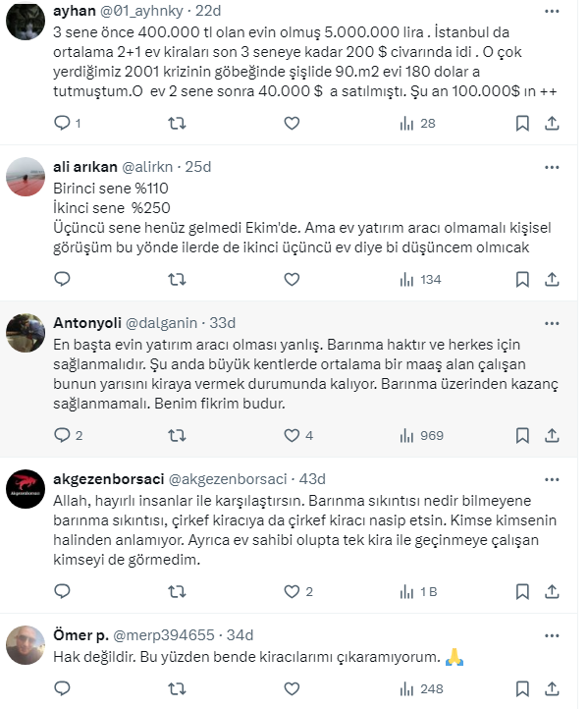Viewport: 588px width, 709px height.
Task: Open the 22d timestamp on ayhan's tweet
Action: (x=208, y=11)
